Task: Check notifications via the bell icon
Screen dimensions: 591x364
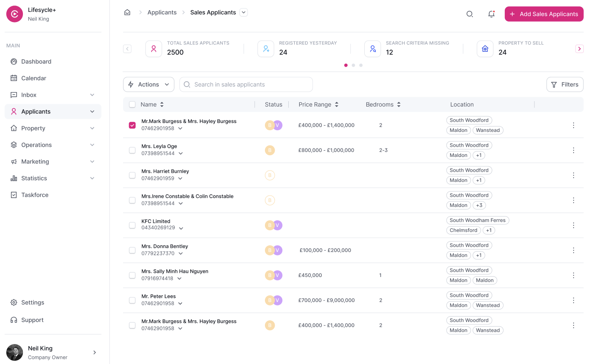Action: tap(491, 14)
